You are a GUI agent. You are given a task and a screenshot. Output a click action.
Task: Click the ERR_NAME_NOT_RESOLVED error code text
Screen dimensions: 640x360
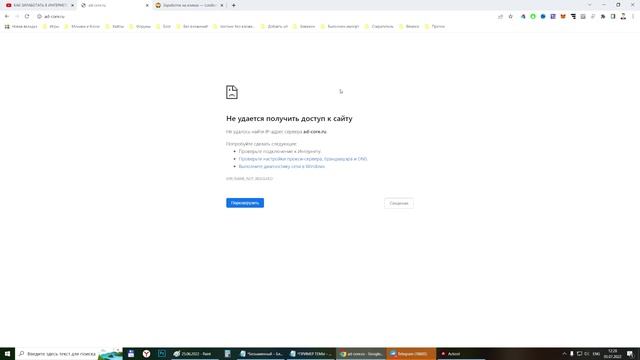[249, 178]
